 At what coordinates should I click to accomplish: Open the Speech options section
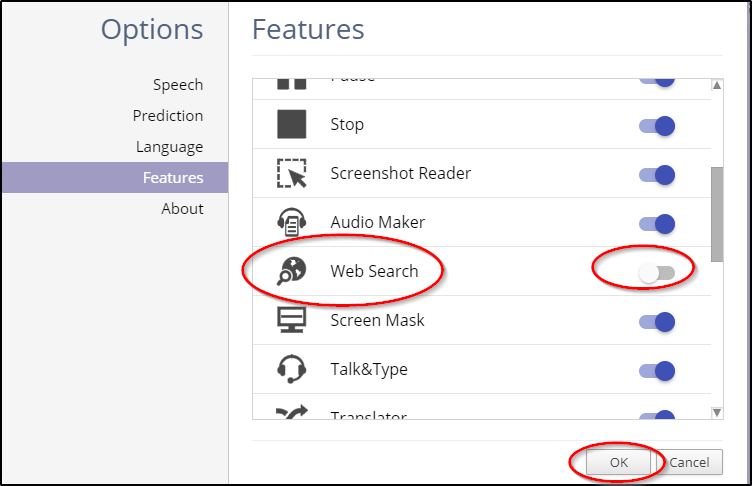coord(178,85)
